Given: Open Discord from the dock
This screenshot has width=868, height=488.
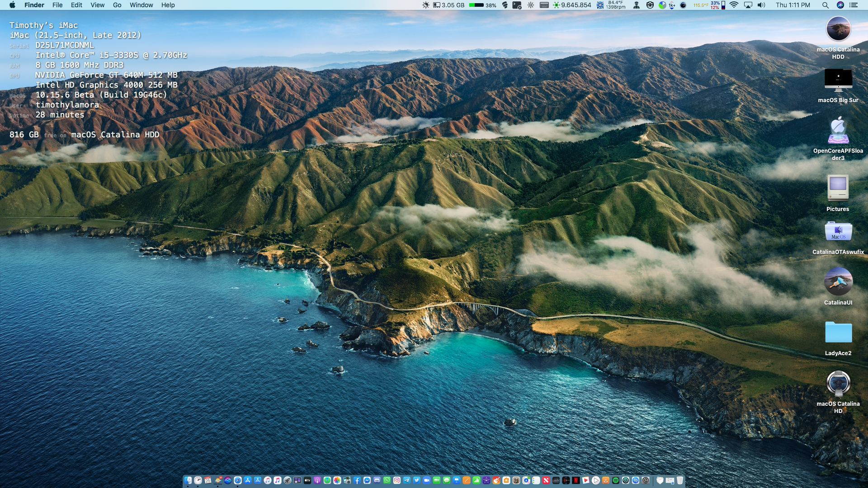Looking at the screenshot, I should pyautogui.click(x=377, y=480).
